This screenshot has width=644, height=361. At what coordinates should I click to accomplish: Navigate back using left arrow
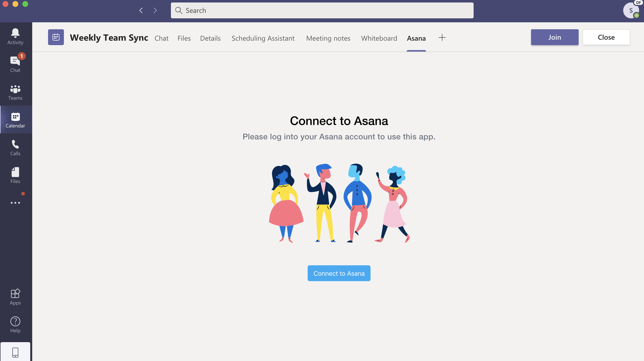coord(141,10)
